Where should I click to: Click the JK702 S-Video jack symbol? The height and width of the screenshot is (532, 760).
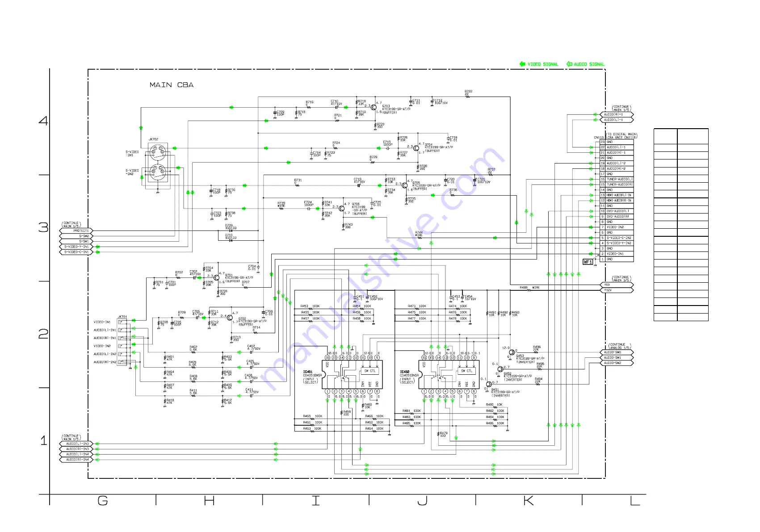(158, 163)
